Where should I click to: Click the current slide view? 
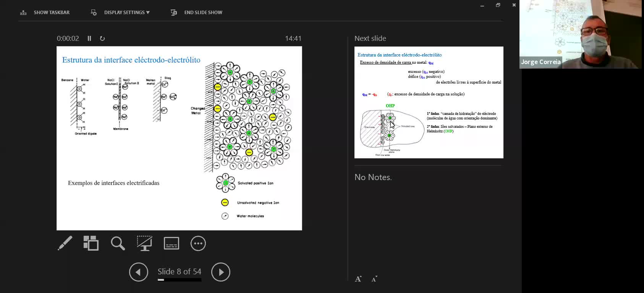click(x=179, y=138)
